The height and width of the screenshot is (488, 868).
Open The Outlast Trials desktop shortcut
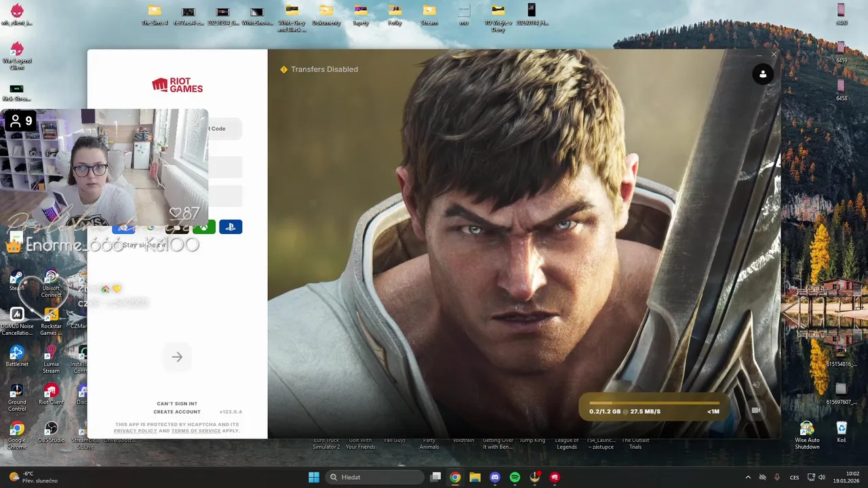click(635, 443)
